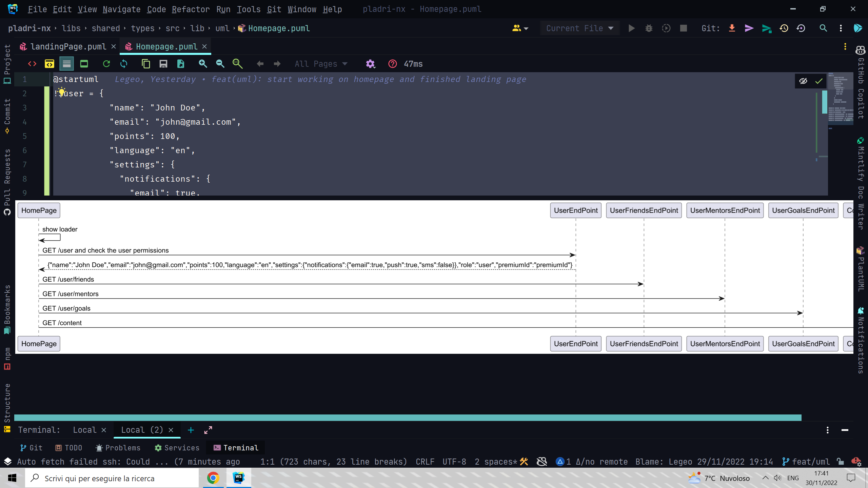Open the Refactor menu
This screenshot has height=488, width=868.
coord(191,9)
